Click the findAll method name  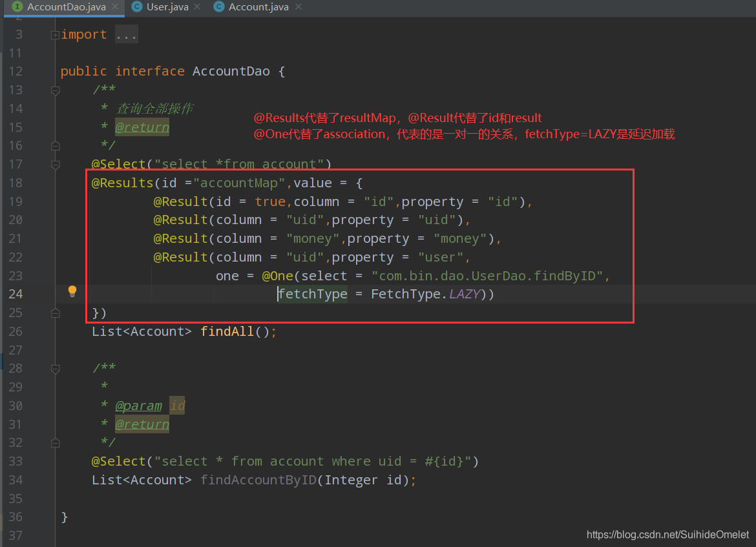[x=227, y=331]
